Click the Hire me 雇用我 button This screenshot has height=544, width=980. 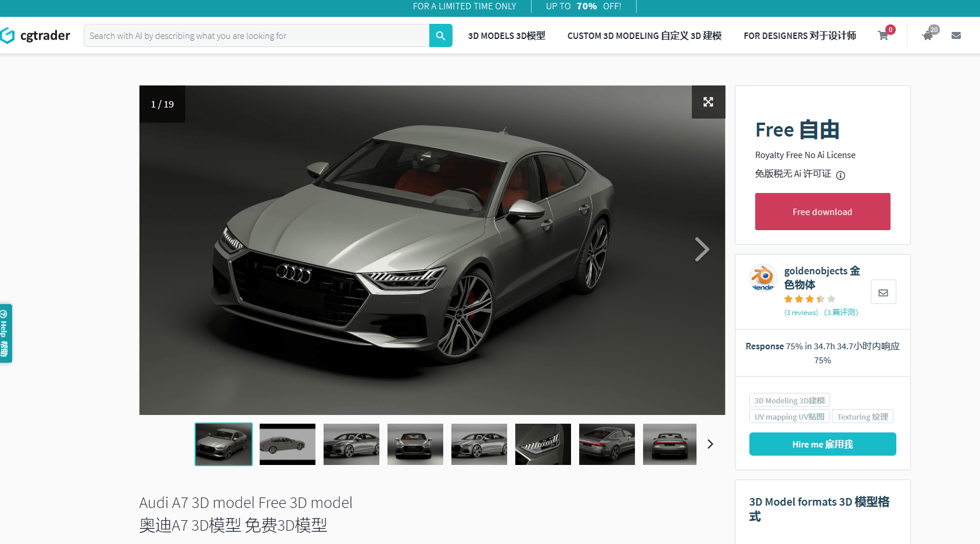pyautogui.click(x=822, y=443)
